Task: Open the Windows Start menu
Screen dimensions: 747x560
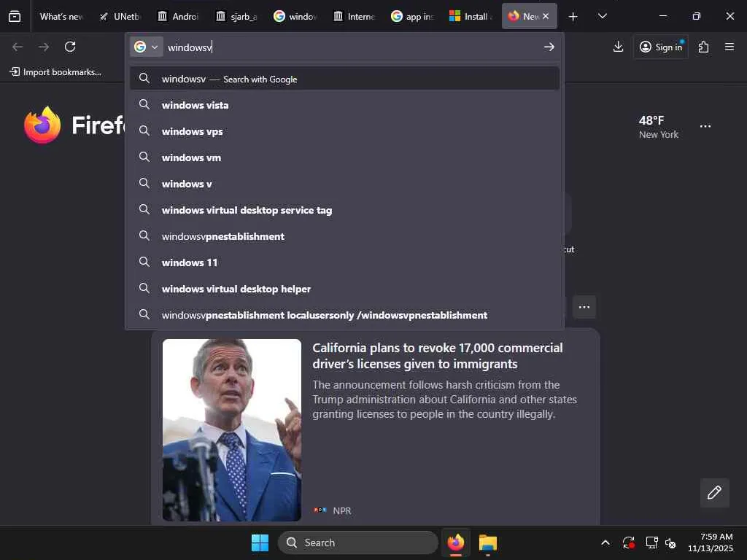Action: (260, 542)
